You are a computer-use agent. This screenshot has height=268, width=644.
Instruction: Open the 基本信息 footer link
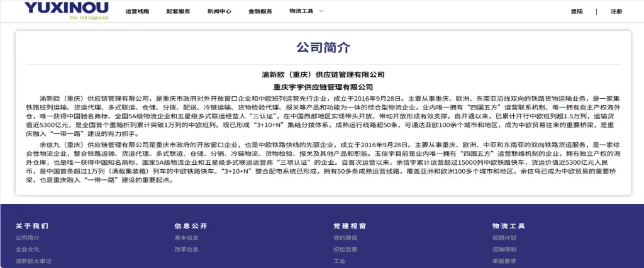pos(186,238)
